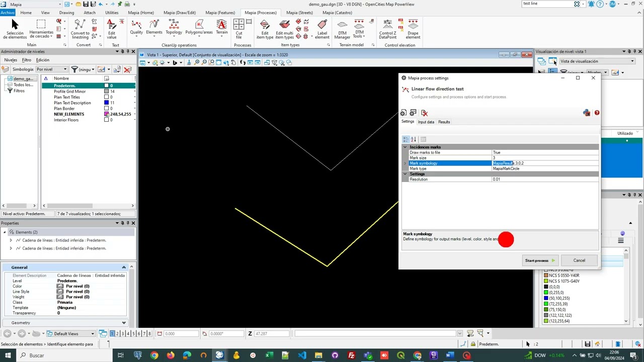The width and height of the screenshot is (644, 362).
Task: Open the Terrain cleanup tool
Action: pos(222,27)
